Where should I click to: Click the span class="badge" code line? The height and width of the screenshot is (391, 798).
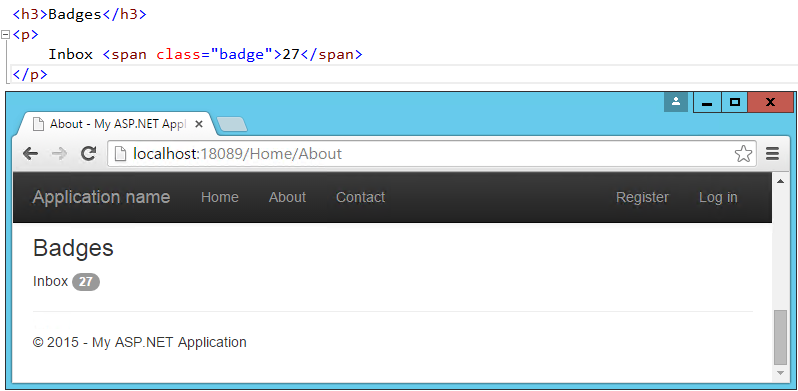pos(205,54)
